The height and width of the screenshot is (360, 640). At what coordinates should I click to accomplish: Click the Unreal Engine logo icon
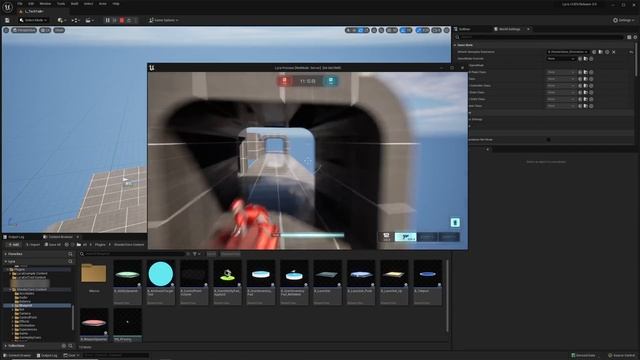[7, 7]
